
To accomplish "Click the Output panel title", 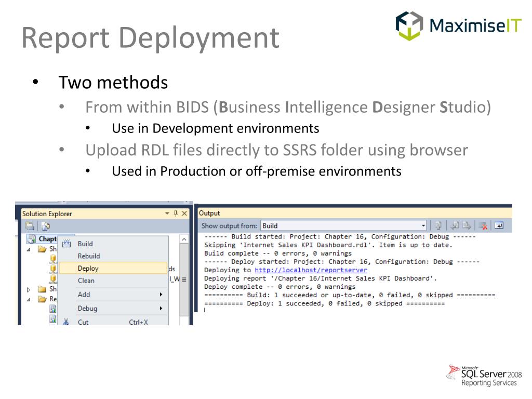I will click(x=209, y=213).
